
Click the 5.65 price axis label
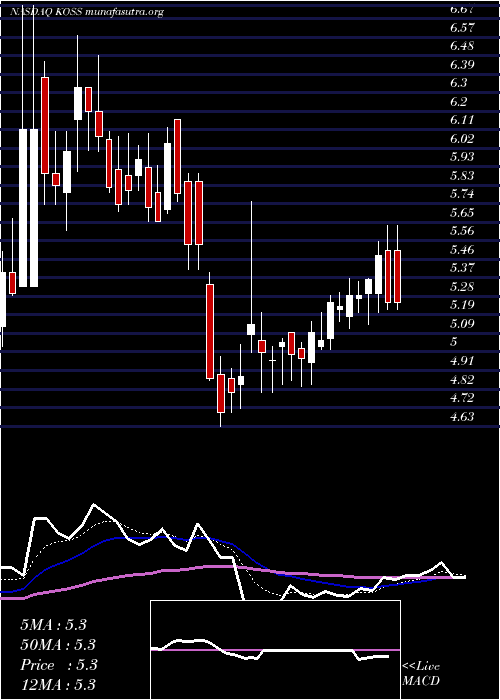tap(462, 212)
